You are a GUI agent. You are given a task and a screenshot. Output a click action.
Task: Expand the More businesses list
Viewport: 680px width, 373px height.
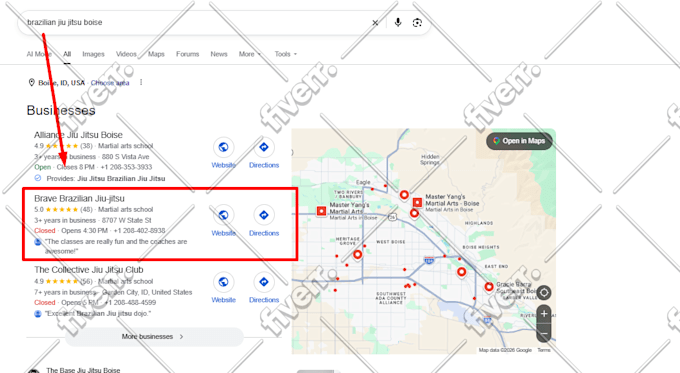click(154, 337)
